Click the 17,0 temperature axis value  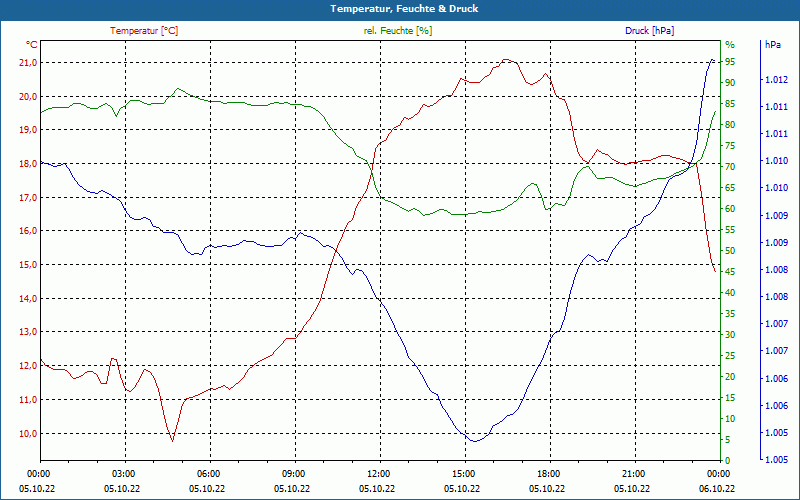point(29,197)
